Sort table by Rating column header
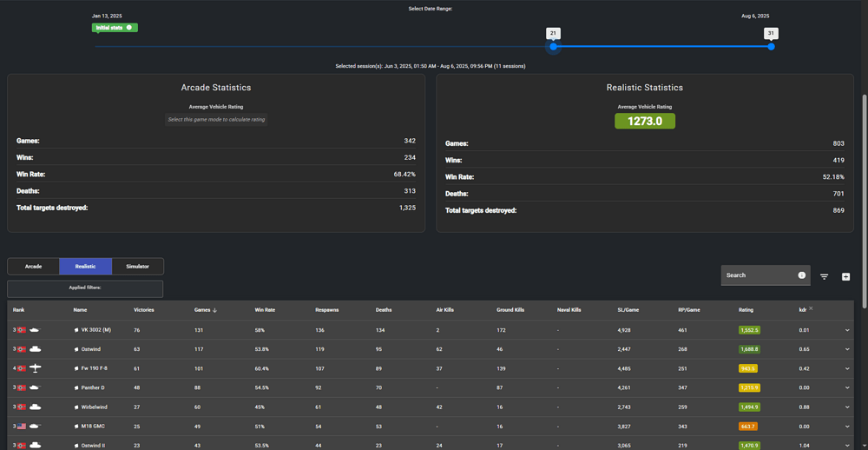This screenshot has width=868, height=450. [746, 310]
